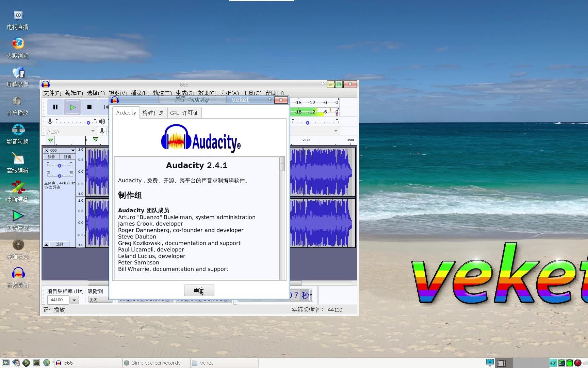Click the playback speaker volume icon
This screenshot has height=368, width=588.
click(x=102, y=121)
